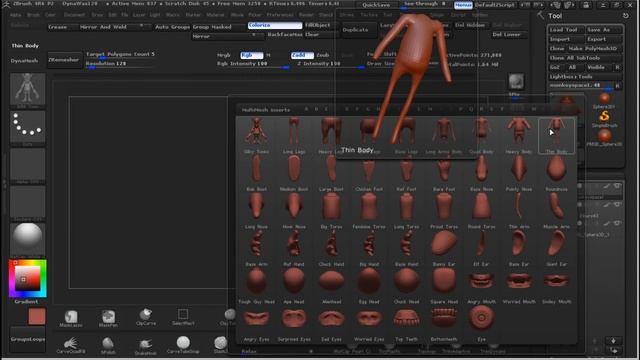The image size is (640, 360).
Task: Open the SimpleBrush tool in Tool palette
Action: click(604, 118)
